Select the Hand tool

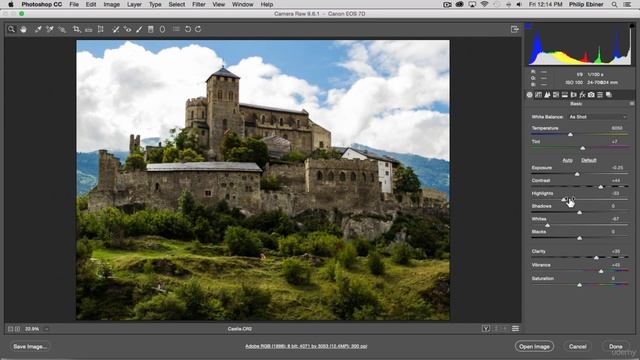[23, 29]
